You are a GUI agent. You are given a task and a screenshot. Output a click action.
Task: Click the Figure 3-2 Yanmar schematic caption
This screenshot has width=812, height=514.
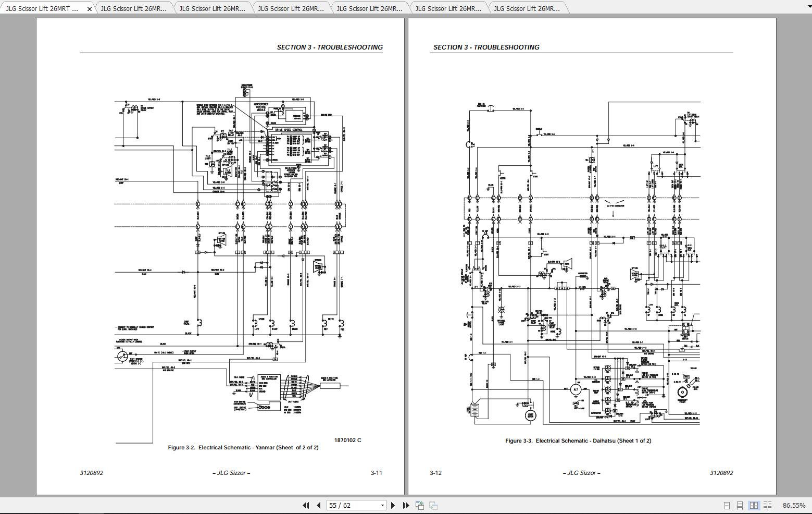click(243, 447)
